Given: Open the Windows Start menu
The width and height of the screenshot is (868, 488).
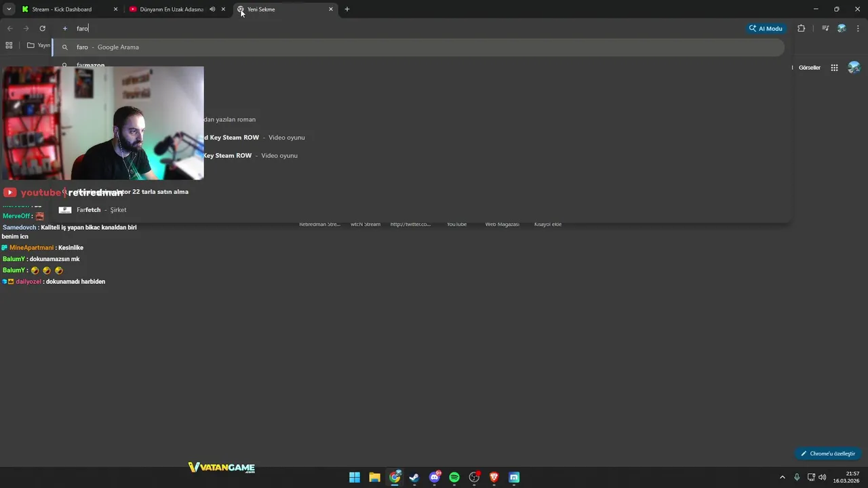Looking at the screenshot, I should pyautogui.click(x=355, y=477).
